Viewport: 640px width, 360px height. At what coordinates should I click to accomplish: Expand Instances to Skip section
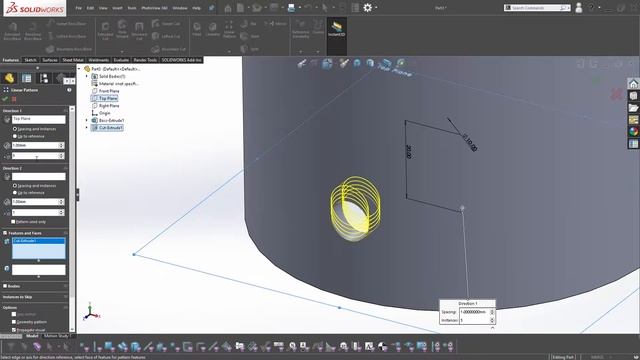(x=65, y=297)
